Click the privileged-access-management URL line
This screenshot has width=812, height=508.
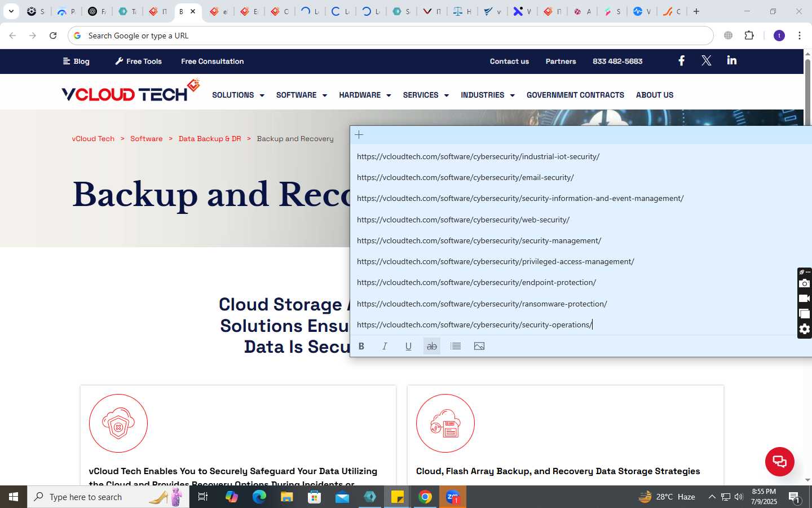(x=496, y=261)
